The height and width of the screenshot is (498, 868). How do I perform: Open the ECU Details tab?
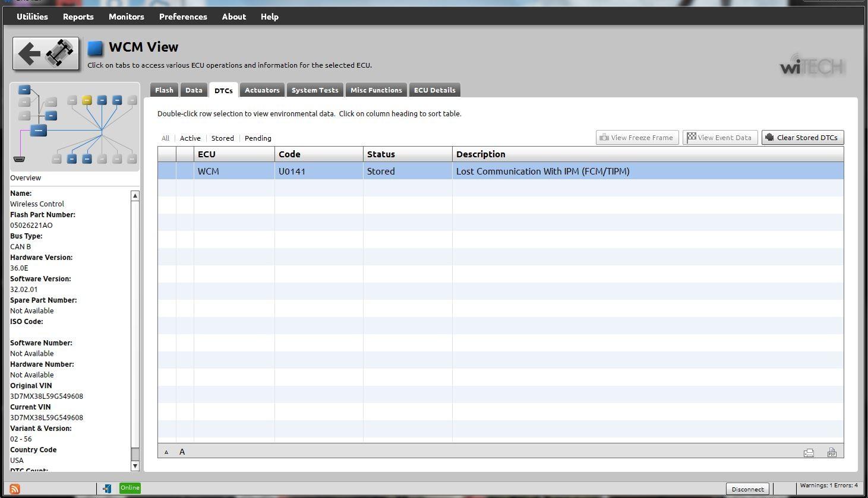tap(435, 90)
